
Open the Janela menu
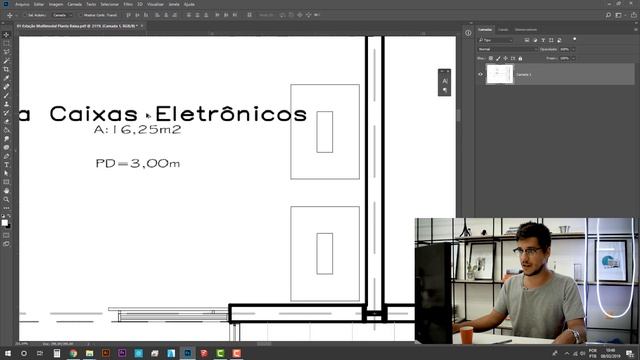pyautogui.click(x=174, y=4)
